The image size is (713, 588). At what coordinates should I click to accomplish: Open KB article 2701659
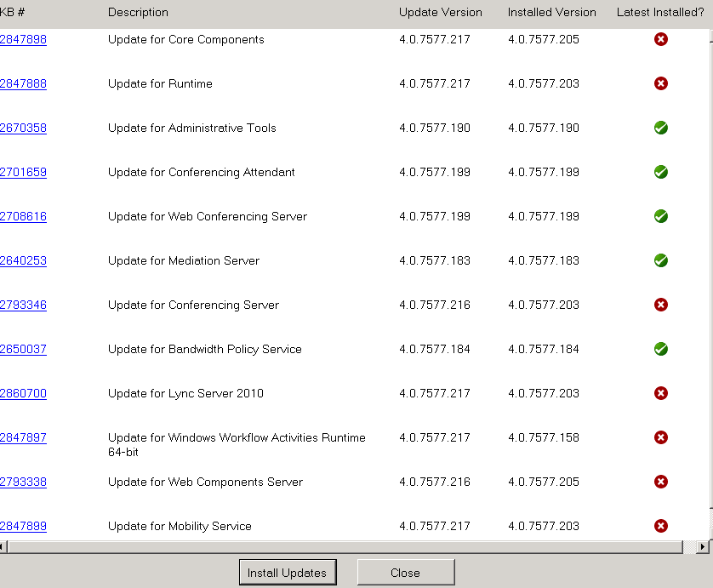(23, 173)
